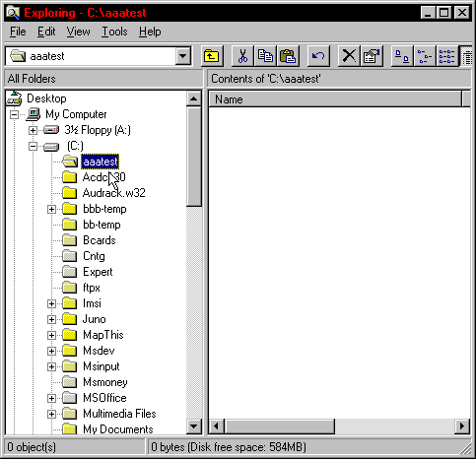Image resolution: width=476 pixels, height=459 pixels.
Task: Paste using the clipboard toolbar icon
Action: [288, 56]
